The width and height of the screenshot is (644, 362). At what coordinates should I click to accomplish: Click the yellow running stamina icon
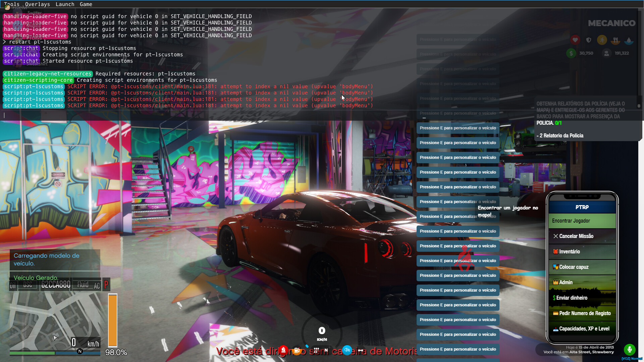[602, 40]
